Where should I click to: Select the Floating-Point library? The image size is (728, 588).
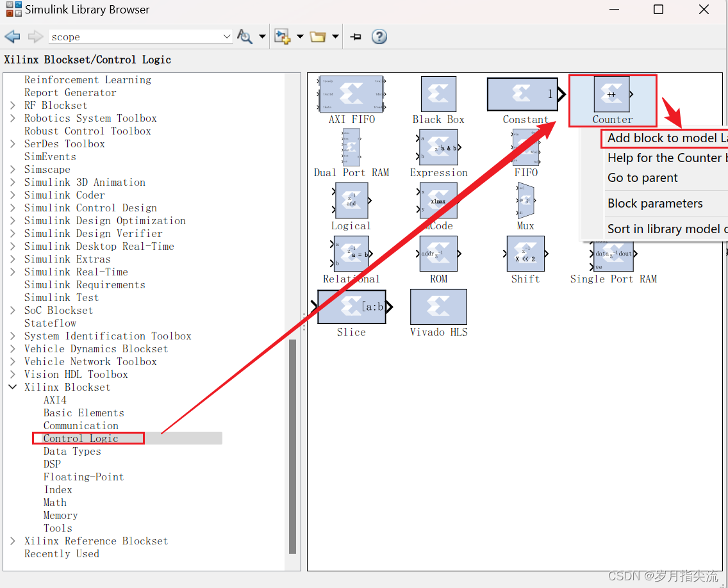point(83,477)
